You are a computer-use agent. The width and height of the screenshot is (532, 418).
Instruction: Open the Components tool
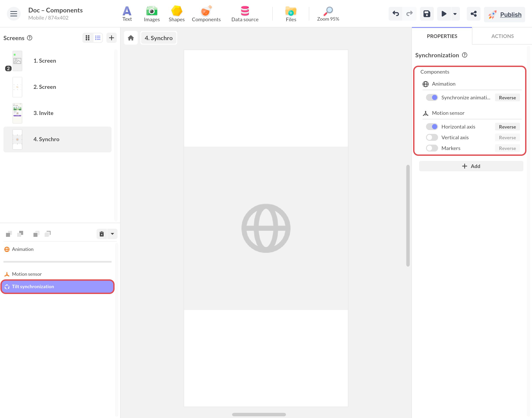pos(206,14)
